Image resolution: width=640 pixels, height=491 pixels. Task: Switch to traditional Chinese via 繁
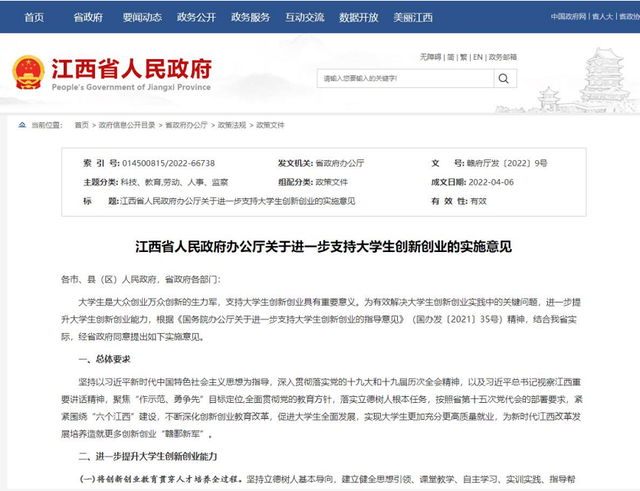coord(464,57)
